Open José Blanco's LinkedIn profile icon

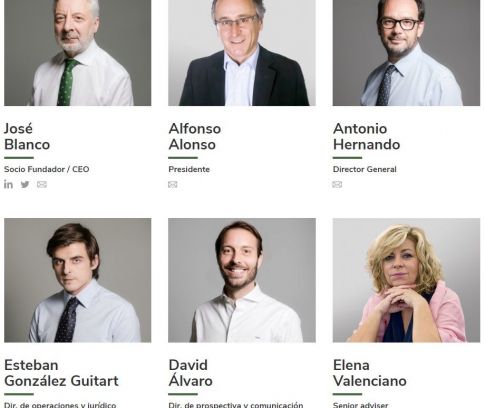click(x=8, y=184)
